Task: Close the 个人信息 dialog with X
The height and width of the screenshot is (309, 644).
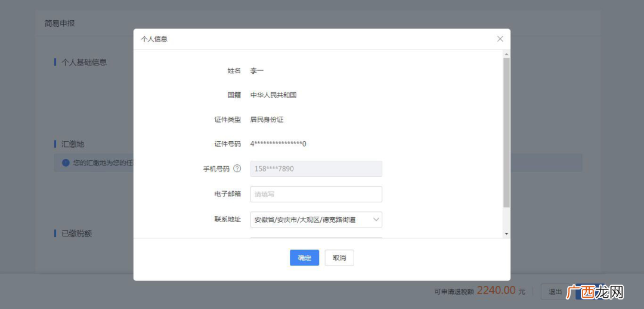Action: [x=500, y=39]
